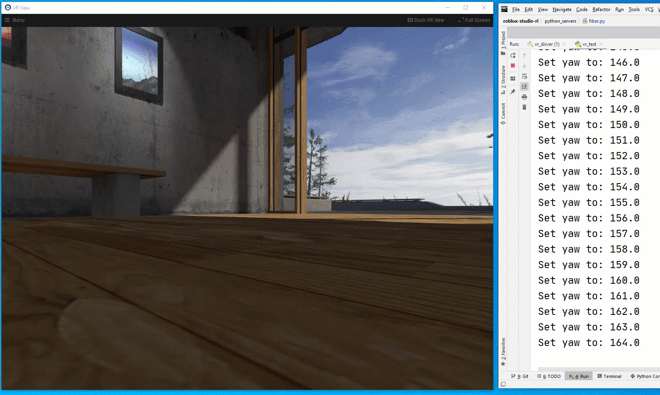Open the Refactor menu

point(601,9)
